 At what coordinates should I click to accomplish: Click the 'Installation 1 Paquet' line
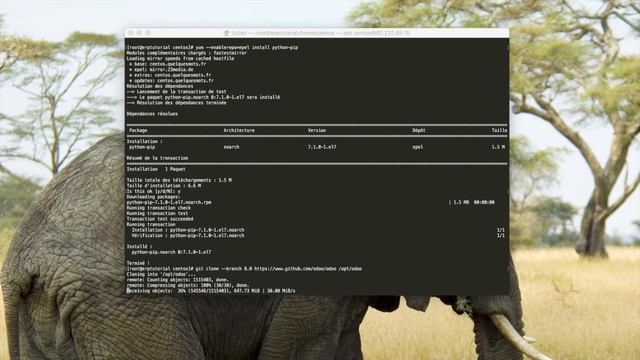156,169
